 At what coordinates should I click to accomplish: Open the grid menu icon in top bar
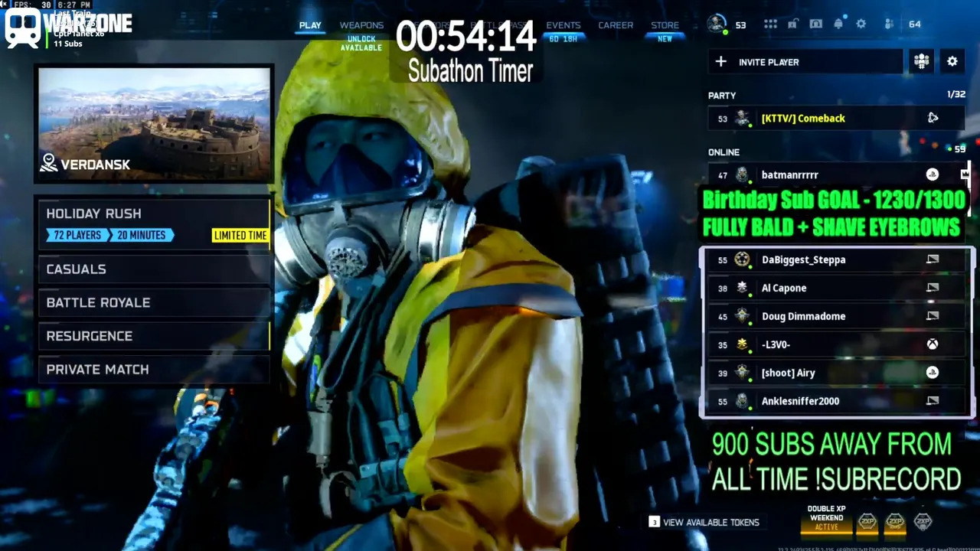click(x=770, y=24)
